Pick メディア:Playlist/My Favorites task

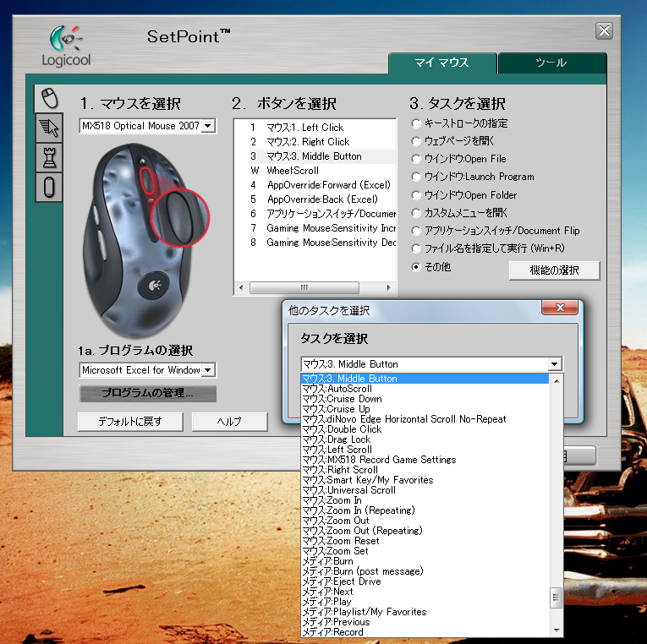click(x=425, y=612)
